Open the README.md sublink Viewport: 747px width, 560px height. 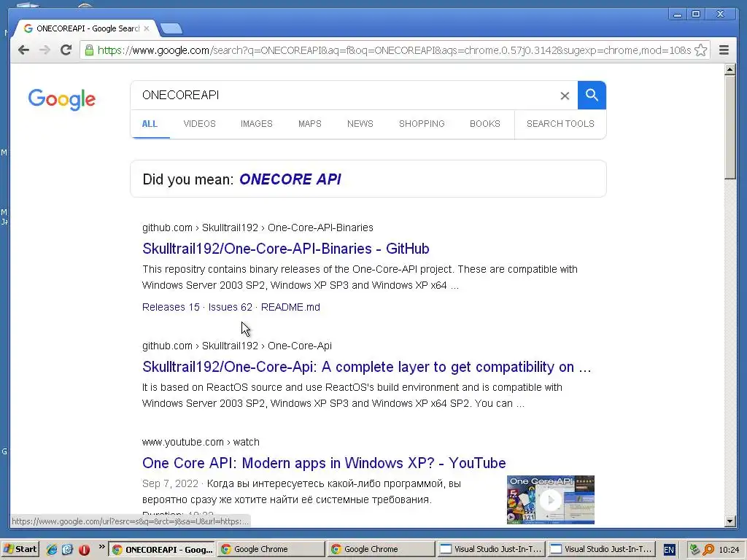coord(290,307)
